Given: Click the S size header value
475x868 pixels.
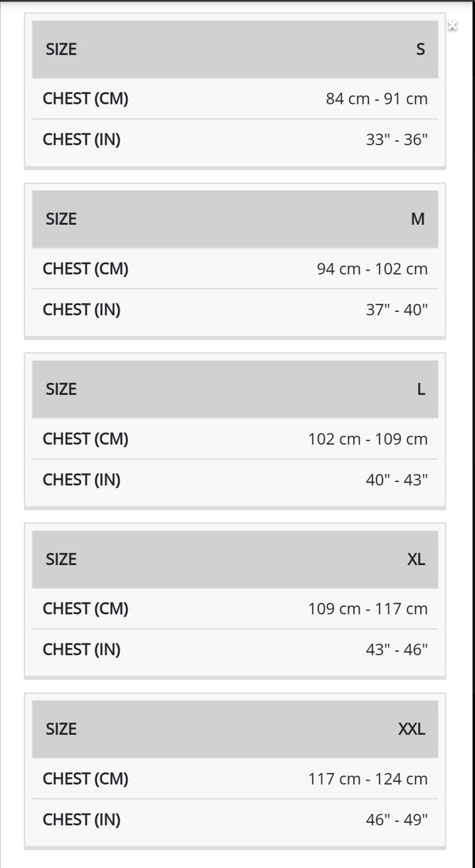Looking at the screenshot, I should pos(420,49).
